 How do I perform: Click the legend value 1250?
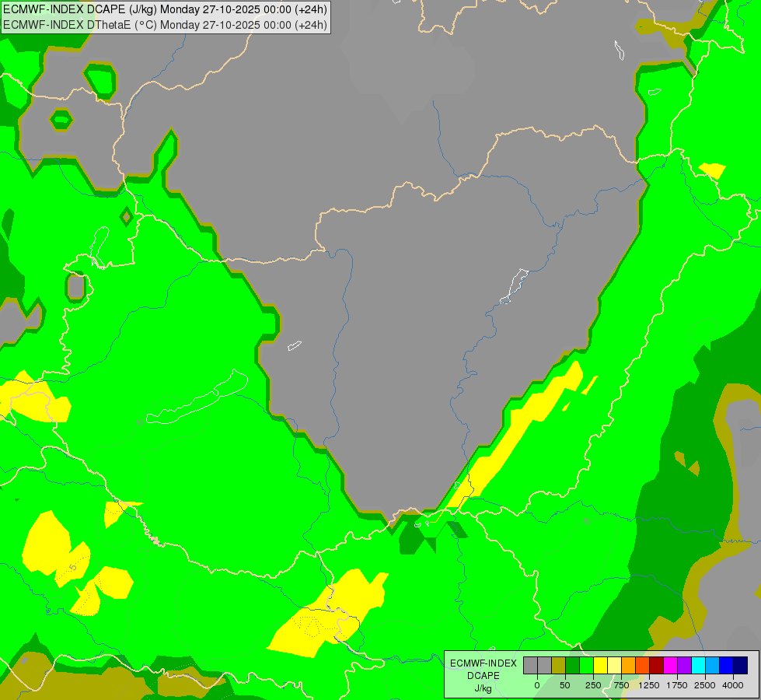[x=649, y=685]
